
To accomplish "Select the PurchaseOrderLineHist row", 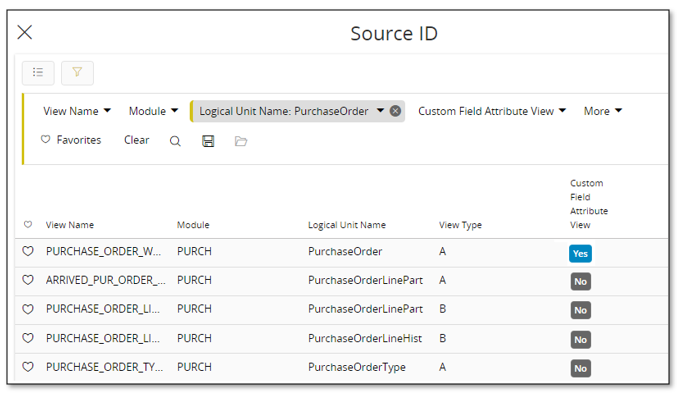I will (x=341, y=339).
